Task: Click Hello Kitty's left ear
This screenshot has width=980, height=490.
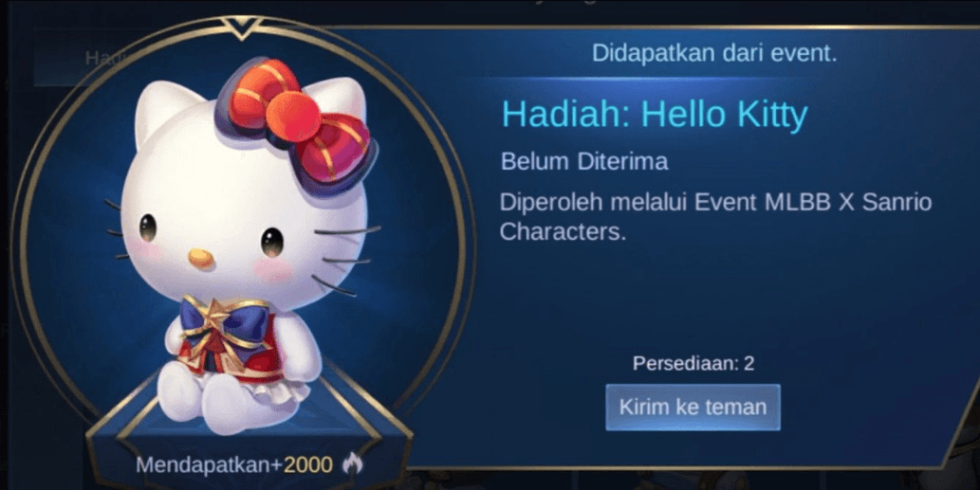Action: [164, 114]
